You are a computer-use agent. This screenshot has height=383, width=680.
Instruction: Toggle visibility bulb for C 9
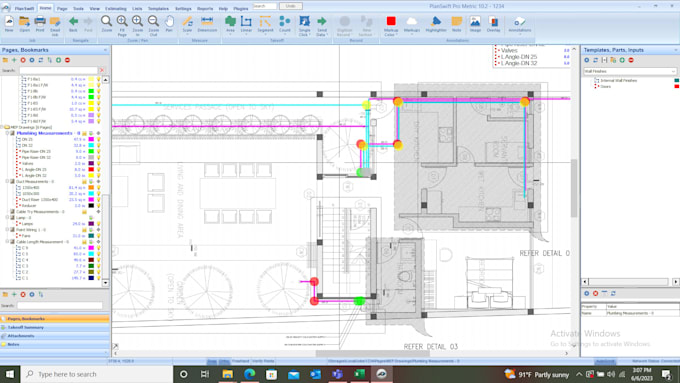pyautogui.click(x=98, y=248)
